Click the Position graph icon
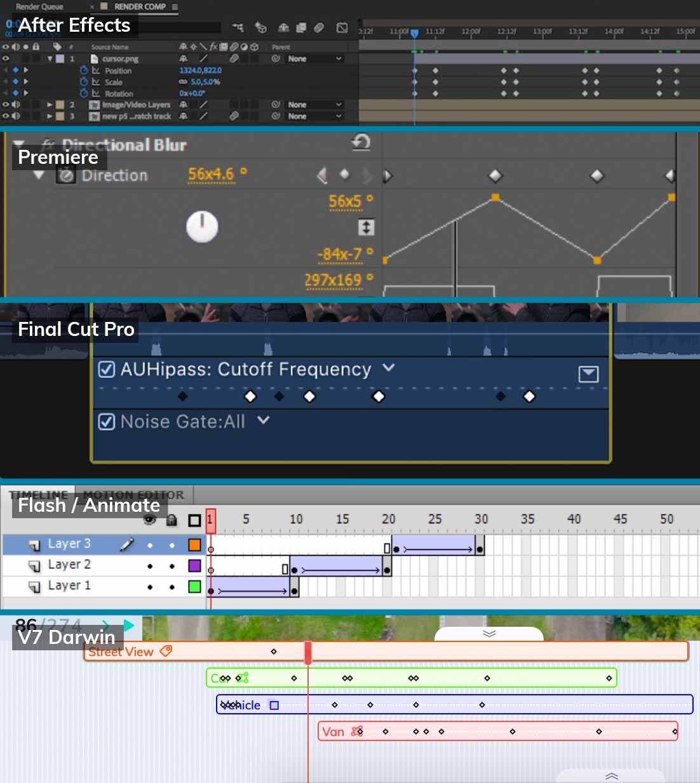 96,70
